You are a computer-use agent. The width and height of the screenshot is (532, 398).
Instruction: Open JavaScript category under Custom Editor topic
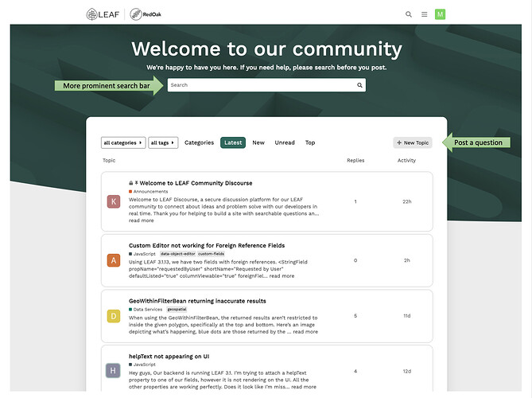click(x=142, y=254)
